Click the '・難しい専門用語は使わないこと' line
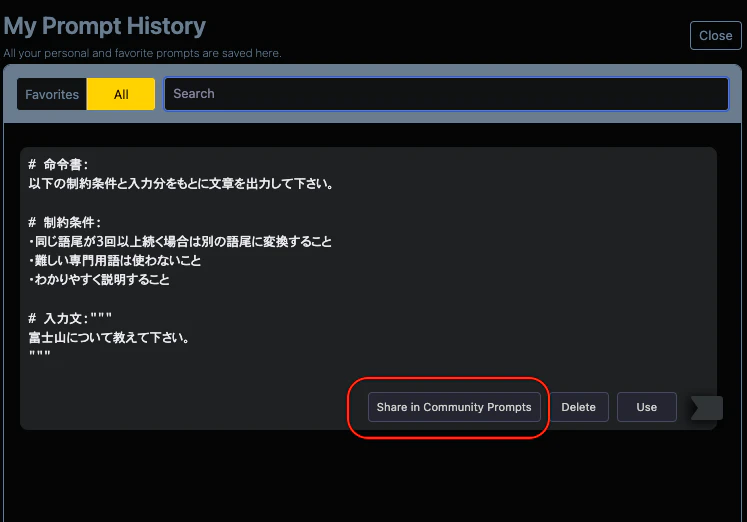 pos(115,261)
